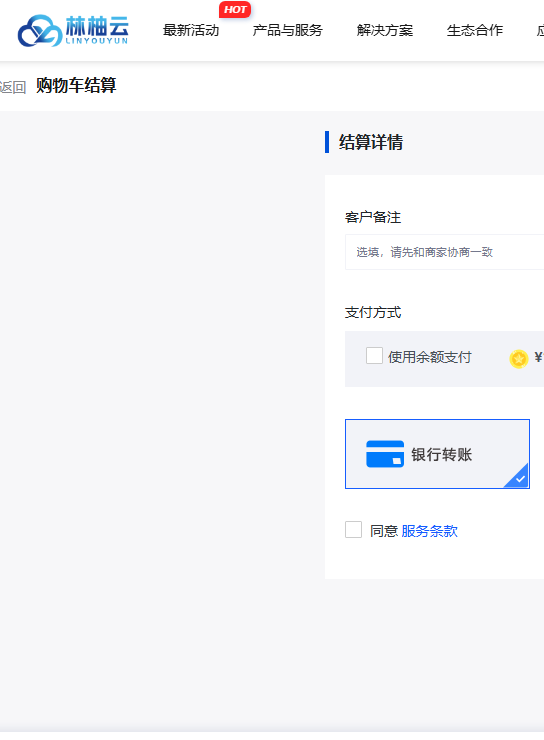This screenshot has height=740, width=544.
Task: Click the 结算详情 section heading
Action: pos(371,142)
